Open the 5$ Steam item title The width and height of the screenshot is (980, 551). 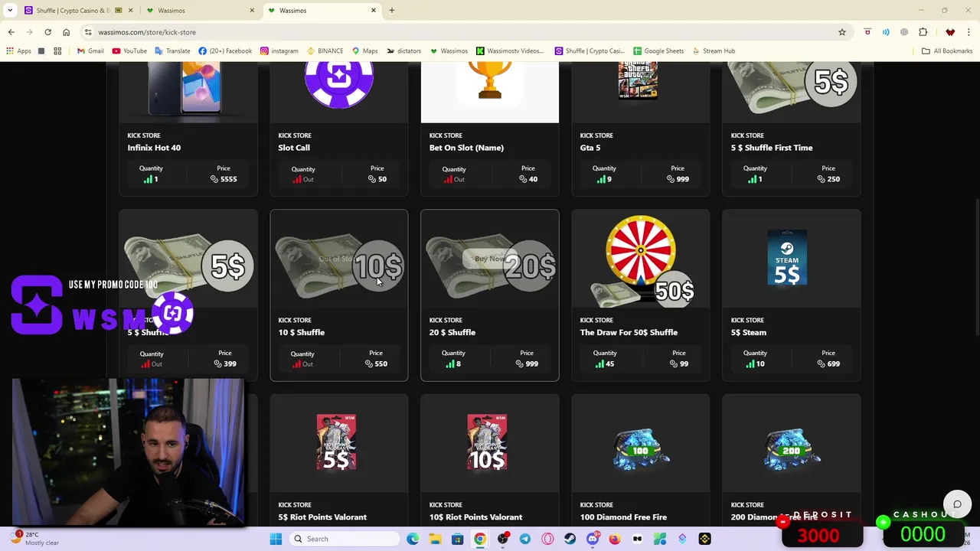(748, 332)
